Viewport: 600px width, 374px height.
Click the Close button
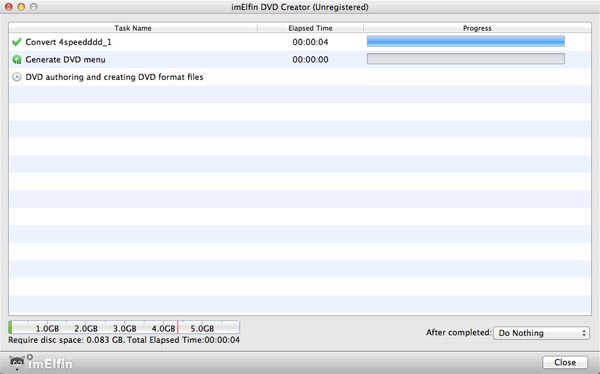pyautogui.click(x=565, y=362)
